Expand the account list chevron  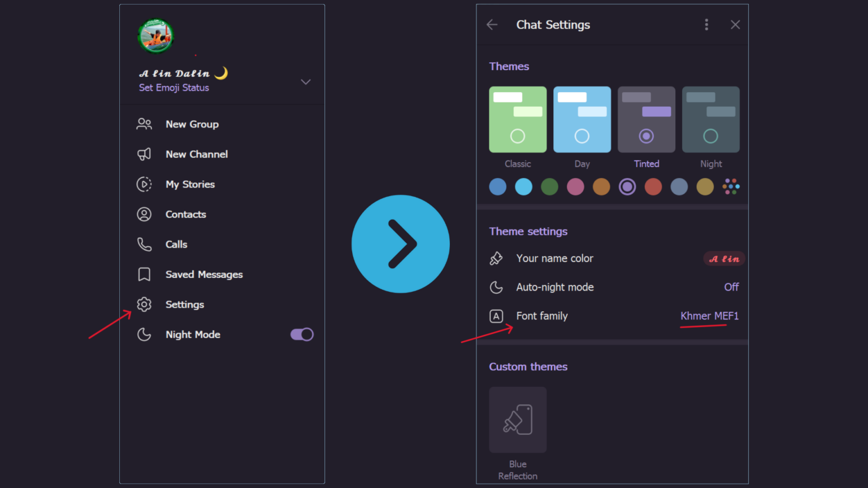point(306,82)
